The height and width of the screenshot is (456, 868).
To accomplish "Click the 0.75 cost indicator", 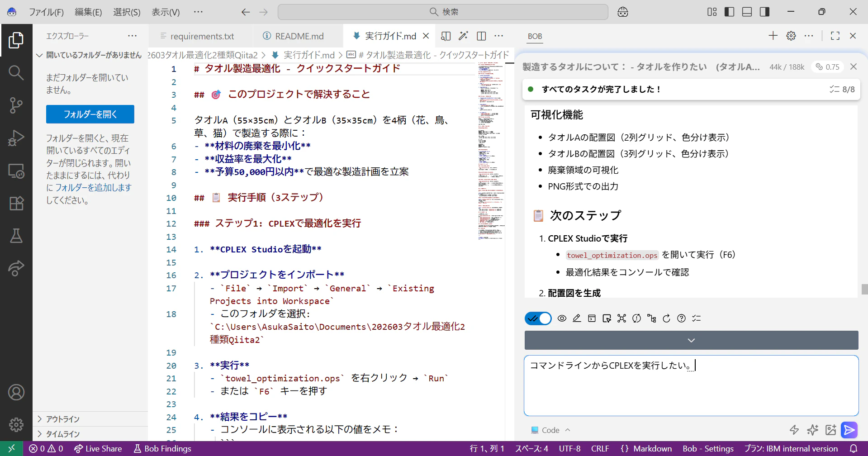I will [827, 66].
